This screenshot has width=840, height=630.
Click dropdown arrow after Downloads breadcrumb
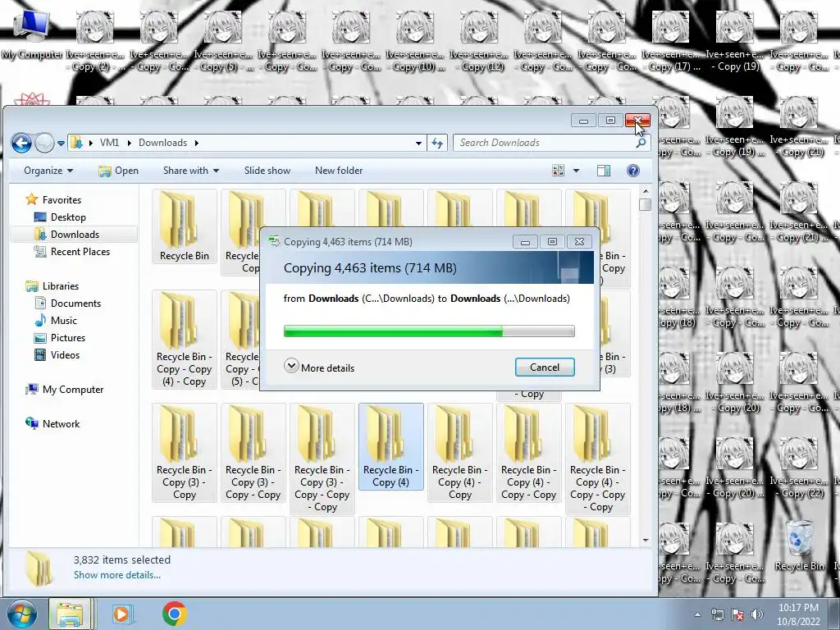197,143
